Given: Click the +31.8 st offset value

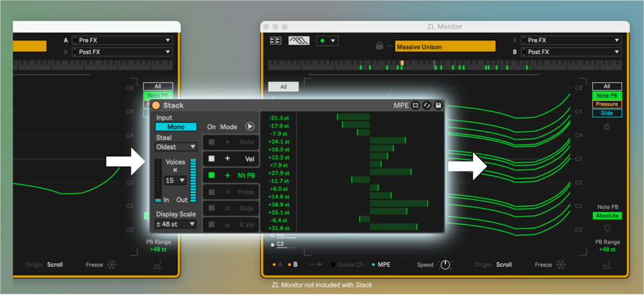Looking at the screenshot, I should click(279, 228).
